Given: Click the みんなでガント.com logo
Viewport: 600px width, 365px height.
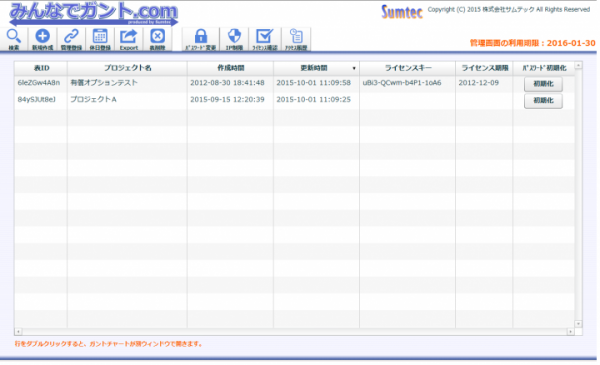Looking at the screenshot, I should 93,14.
